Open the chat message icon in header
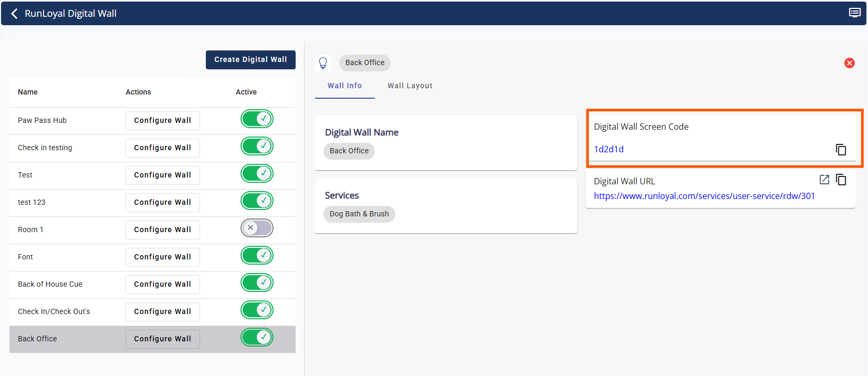The width and height of the screenshot is (868, 376). click(x=855, y=13)
